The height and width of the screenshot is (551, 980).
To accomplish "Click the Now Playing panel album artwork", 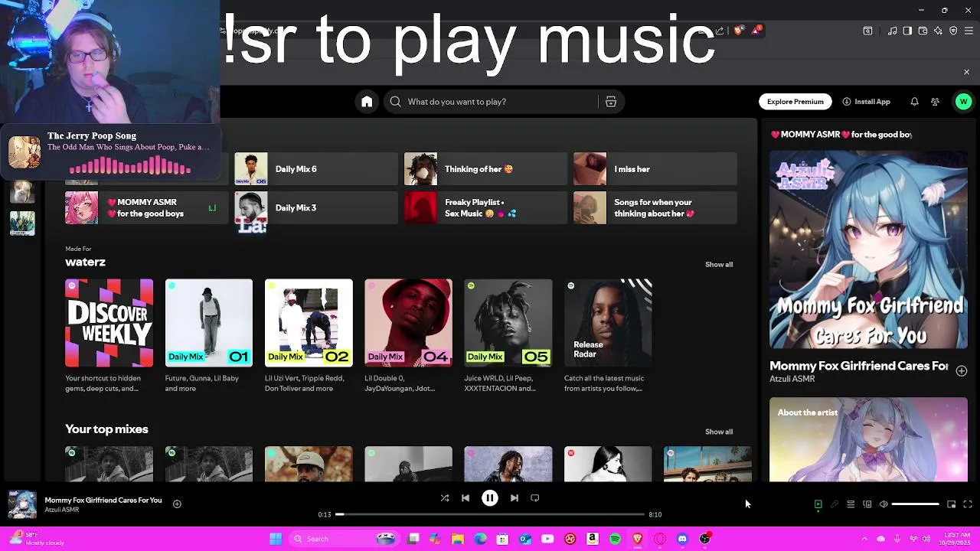I will coord(868,249).
